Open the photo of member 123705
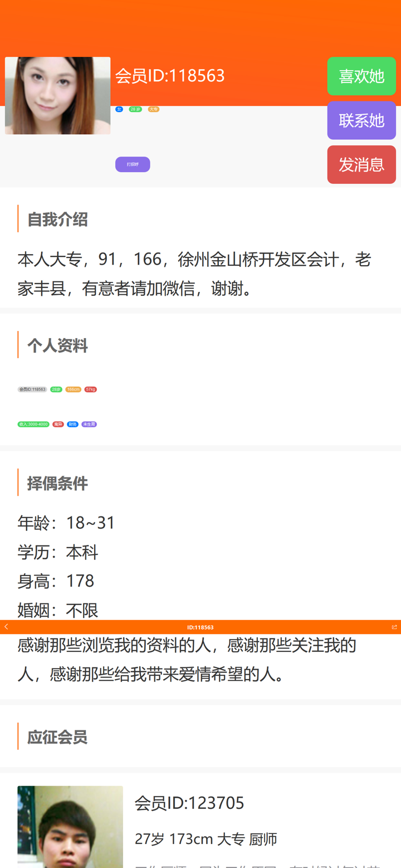The image size is (401, 868). click(x=70, y=827)
